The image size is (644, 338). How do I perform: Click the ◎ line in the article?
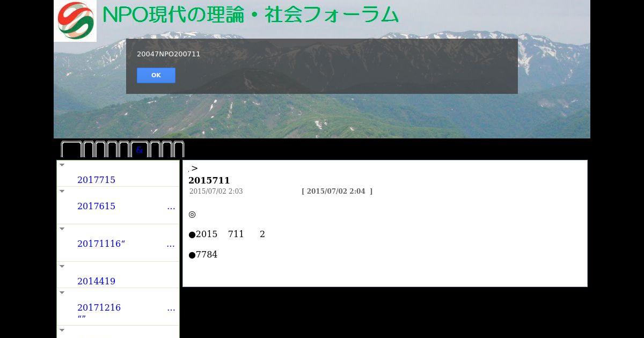click(x=192, y=214)
